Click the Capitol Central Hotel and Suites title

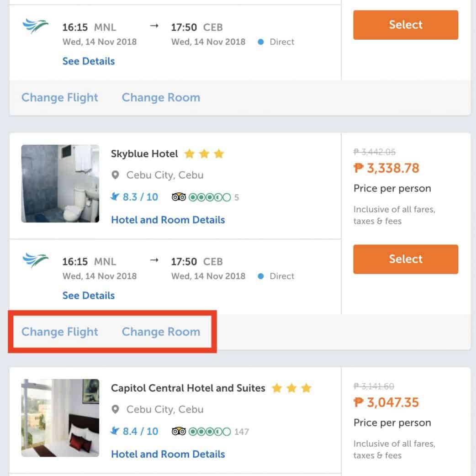tap(188, 388)
